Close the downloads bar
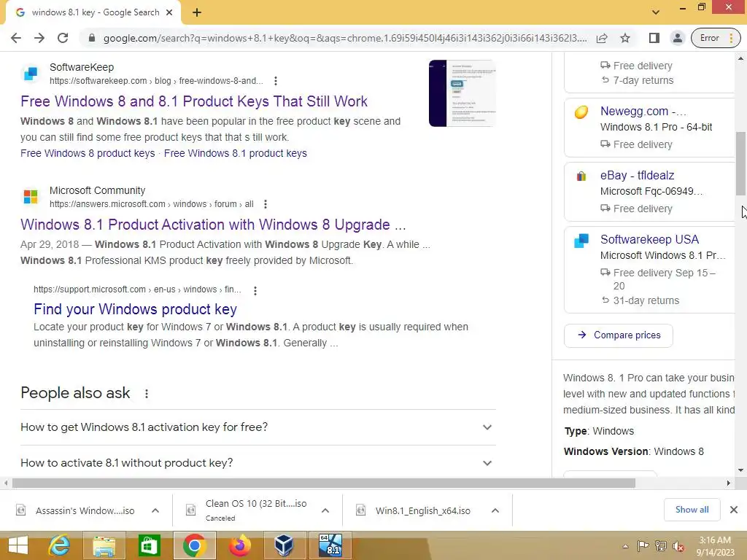The width and height of the screenshot is (747, 560). point(734,510)
